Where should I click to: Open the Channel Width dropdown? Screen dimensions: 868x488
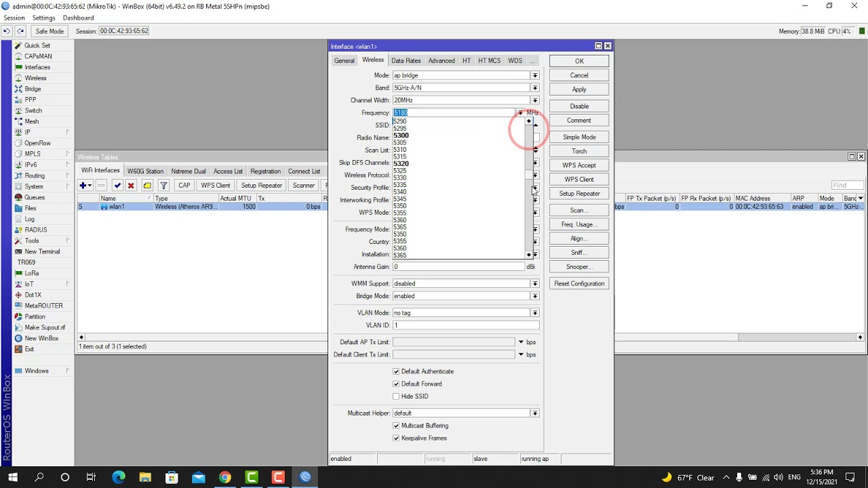535,100
